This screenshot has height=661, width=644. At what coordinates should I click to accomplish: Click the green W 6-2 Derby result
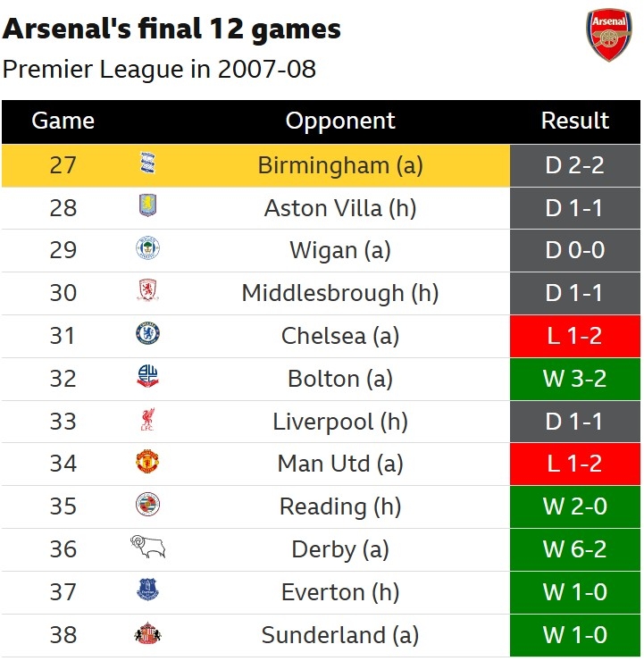575,549
